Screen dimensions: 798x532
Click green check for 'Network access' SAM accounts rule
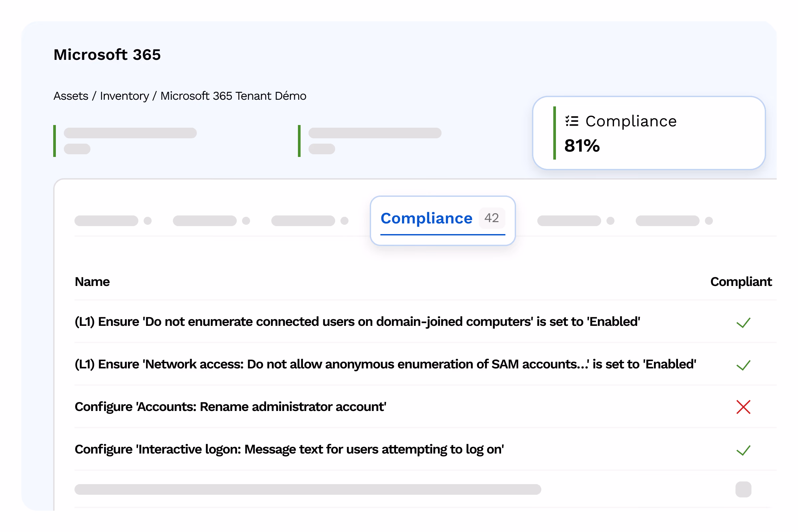[x=743, y=365]
